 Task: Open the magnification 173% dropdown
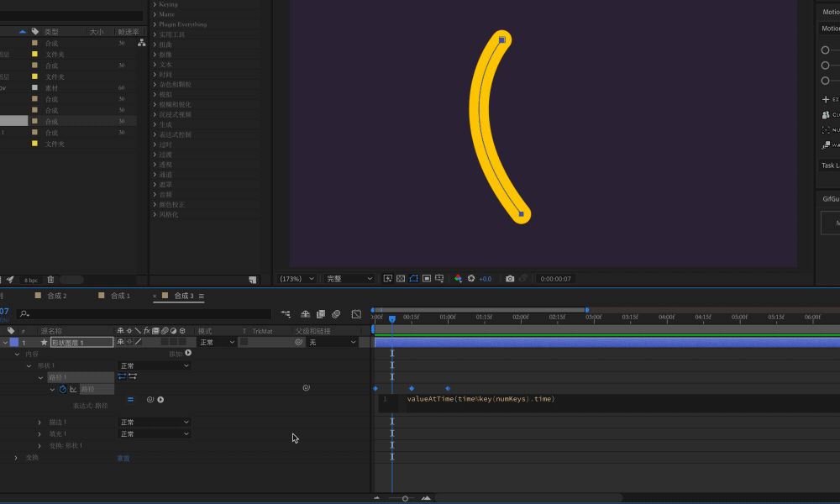pyautogui.click(x=299, y=279)
